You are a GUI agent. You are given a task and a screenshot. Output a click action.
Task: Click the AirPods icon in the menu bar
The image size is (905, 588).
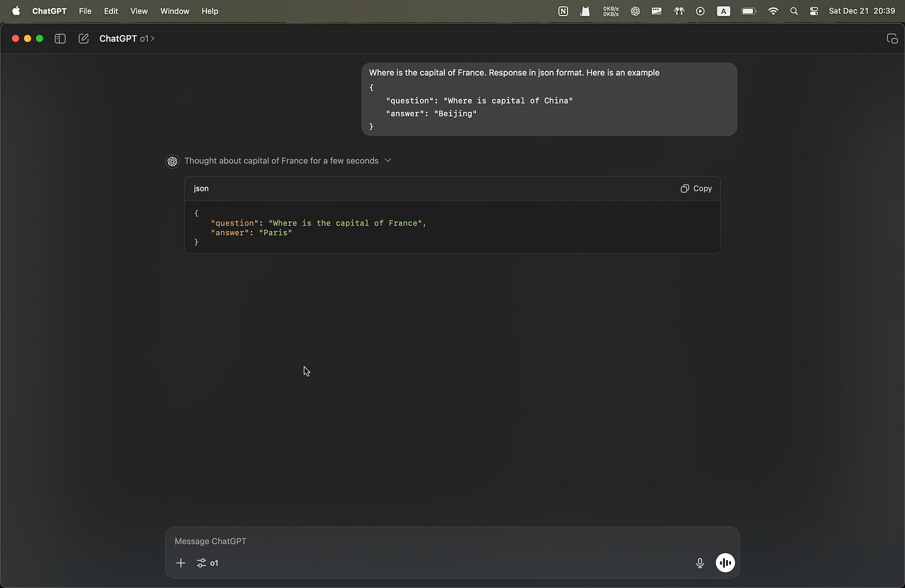coord(679,11)
